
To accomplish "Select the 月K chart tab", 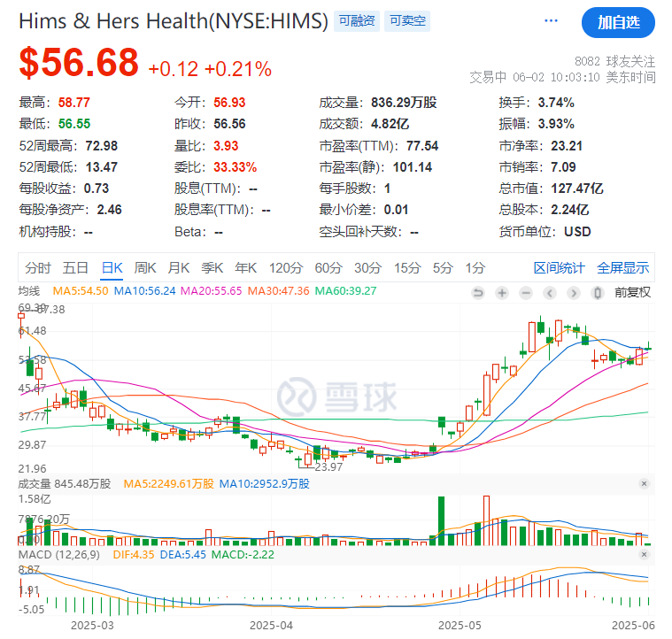I will (178, 268).
